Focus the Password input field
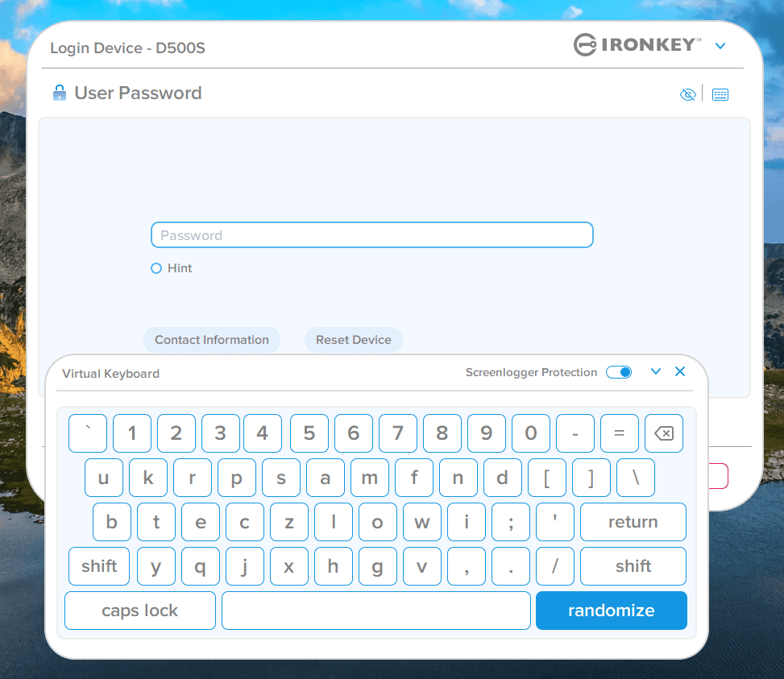The width and height of the screenshot is (784, 679). [x=372, y=235]
